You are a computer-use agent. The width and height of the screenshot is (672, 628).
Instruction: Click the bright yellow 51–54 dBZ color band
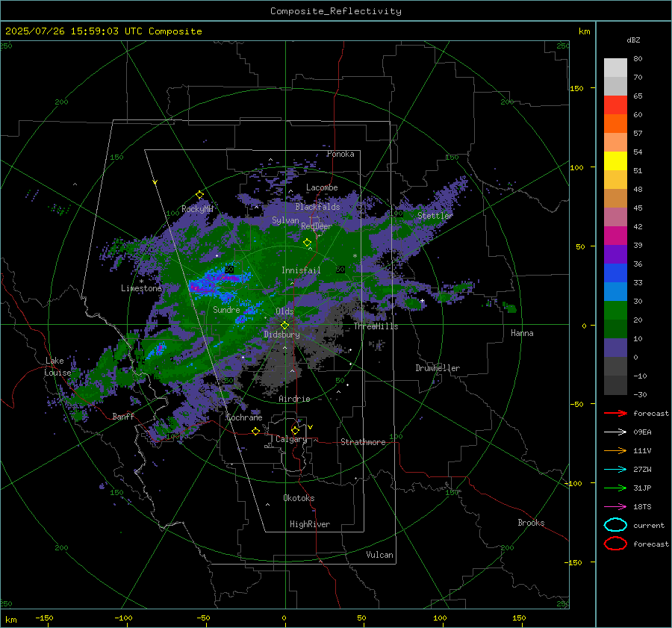pyautogui.click(x=615, y=161)
